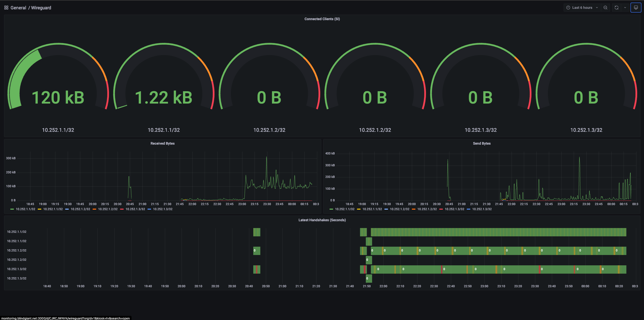Click the 120 kB gauge
This screenshot has width=644, height=320.
click(x=58, y=98)
